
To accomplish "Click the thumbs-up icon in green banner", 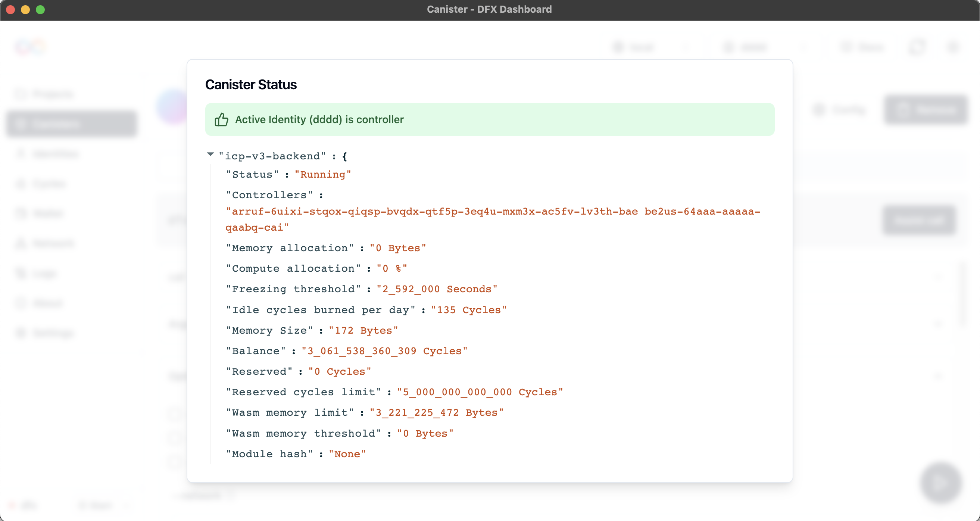I will click(221, 119).
